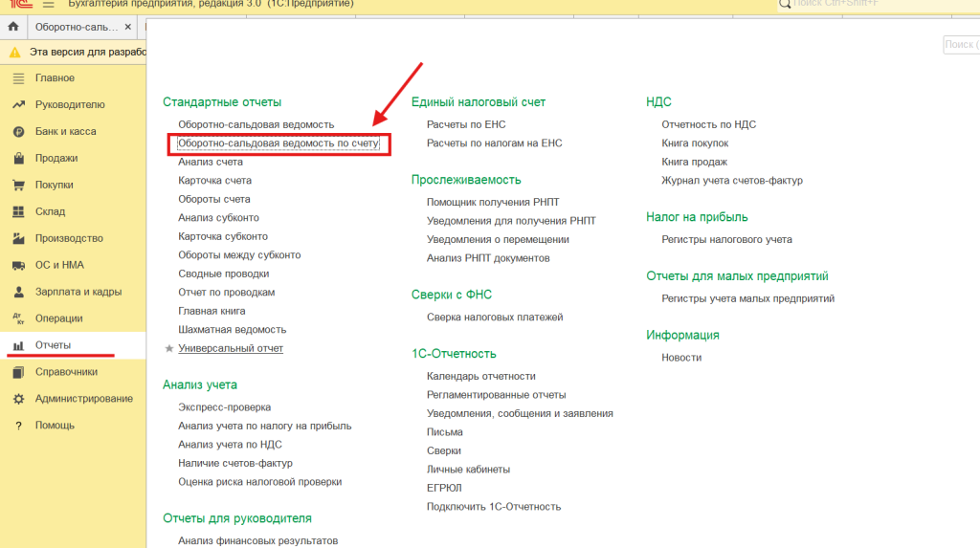Open the Банк и касса section
Screen dimensions: 980x548
point(66,132)
